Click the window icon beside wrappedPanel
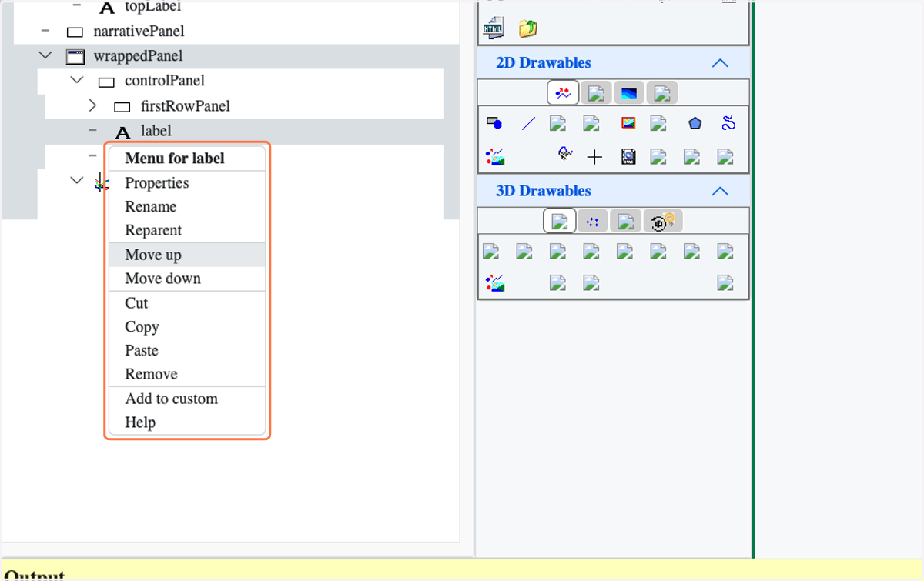The width and height of the screenshot is (924, 581). [75, 56]
